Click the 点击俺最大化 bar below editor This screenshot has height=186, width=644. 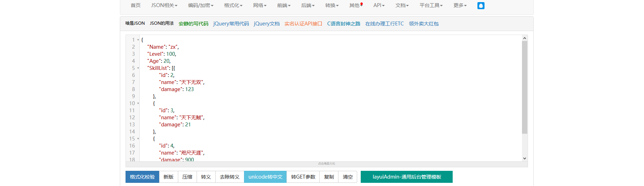(x=326, y=164)
